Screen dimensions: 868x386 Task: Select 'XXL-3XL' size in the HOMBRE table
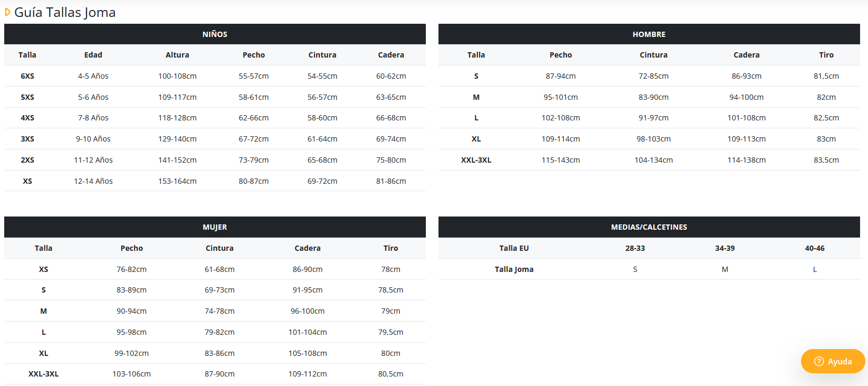point(476,160)
